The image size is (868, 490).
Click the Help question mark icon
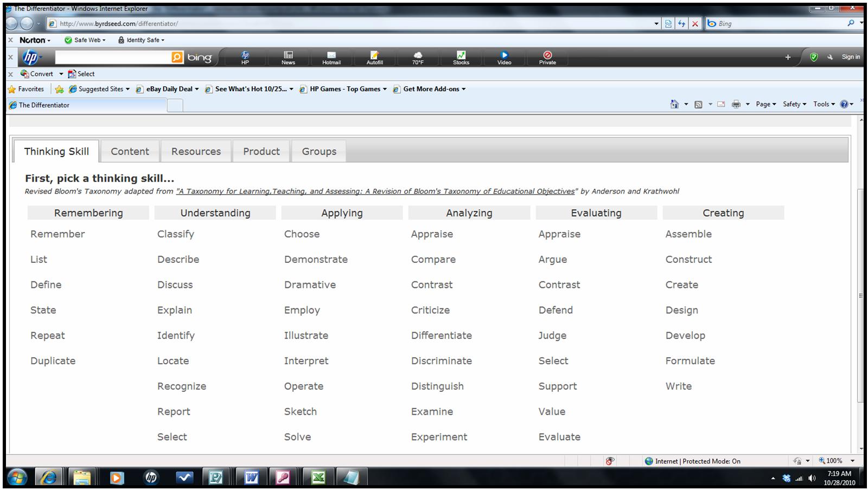(844, 104)
